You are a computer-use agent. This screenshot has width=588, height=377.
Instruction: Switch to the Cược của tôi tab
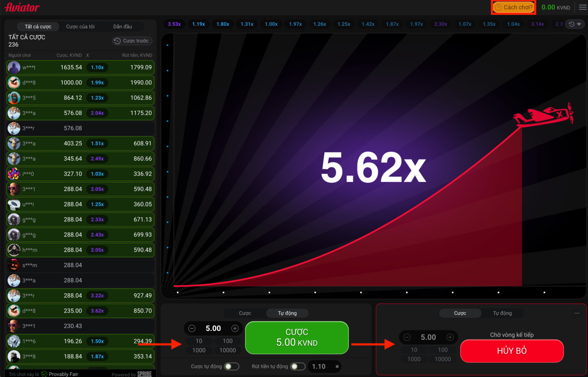(80, 26)
